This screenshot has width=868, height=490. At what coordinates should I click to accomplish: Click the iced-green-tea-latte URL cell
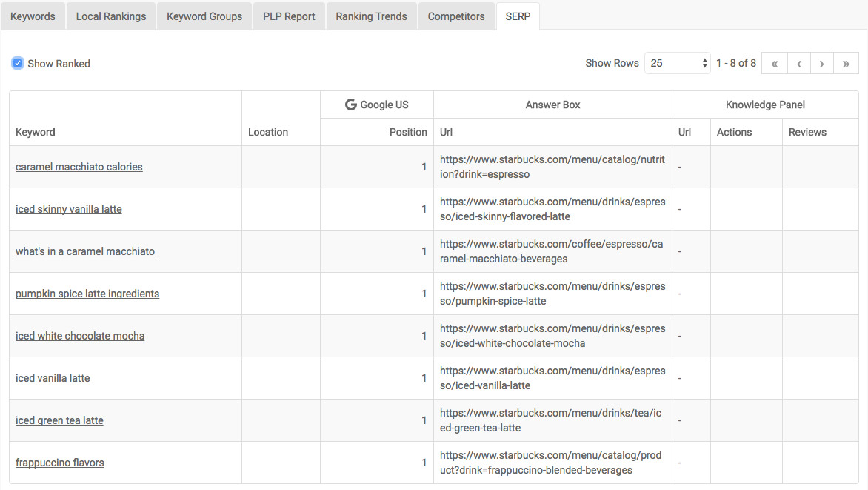point(551,420)
